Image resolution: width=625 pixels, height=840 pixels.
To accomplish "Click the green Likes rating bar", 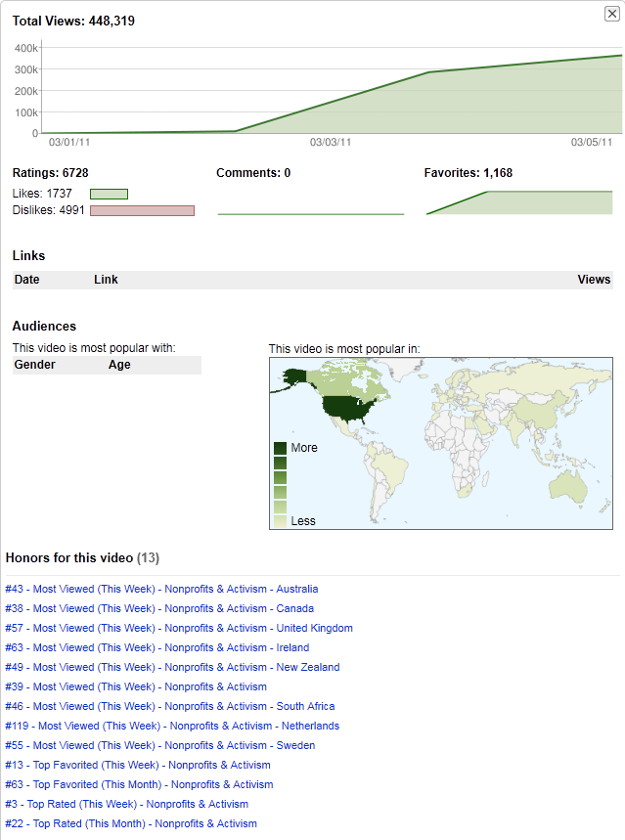I will pyautogui.click(x=109, y=194).
